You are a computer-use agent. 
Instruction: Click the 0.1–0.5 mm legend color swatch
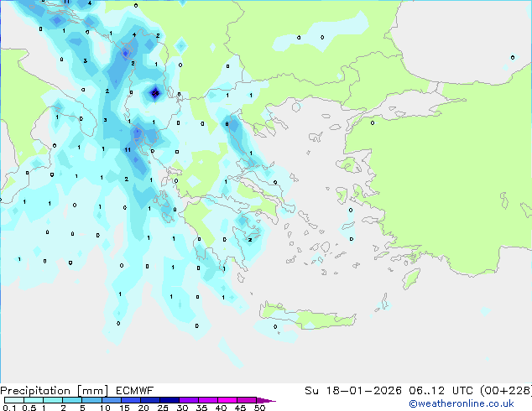[14, 400]
